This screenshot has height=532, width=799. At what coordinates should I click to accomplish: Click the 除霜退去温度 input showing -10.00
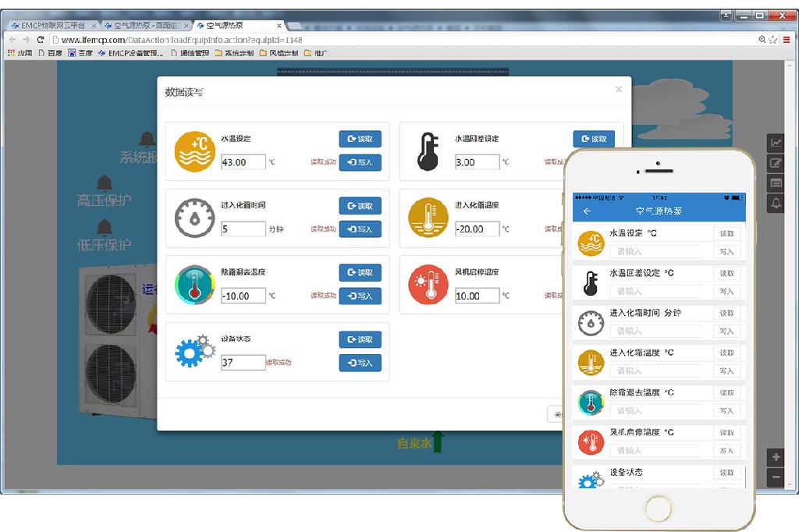pyautogui.click(x=243, y=296)
